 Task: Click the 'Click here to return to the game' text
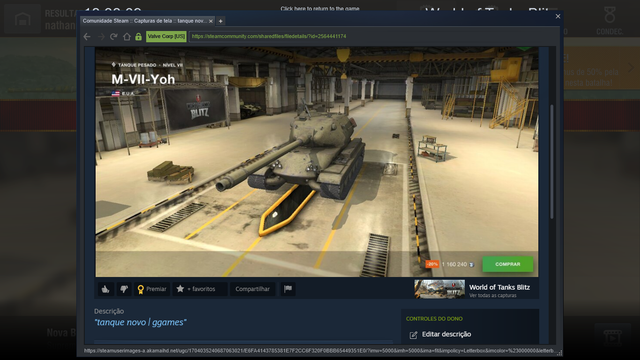pos(320,8)
